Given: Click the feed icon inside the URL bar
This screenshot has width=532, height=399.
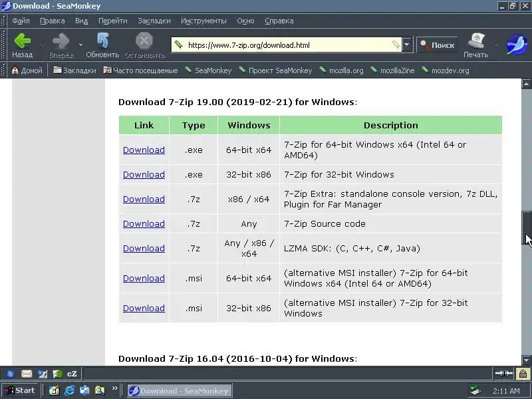Looking at the screenshot, I should [x=396, y=45].
